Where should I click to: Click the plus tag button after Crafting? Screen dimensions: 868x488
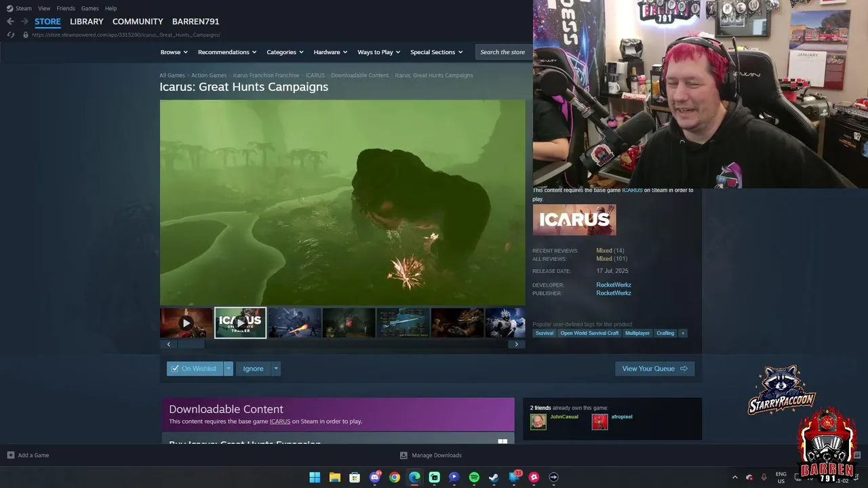click(x=683, y=333)
